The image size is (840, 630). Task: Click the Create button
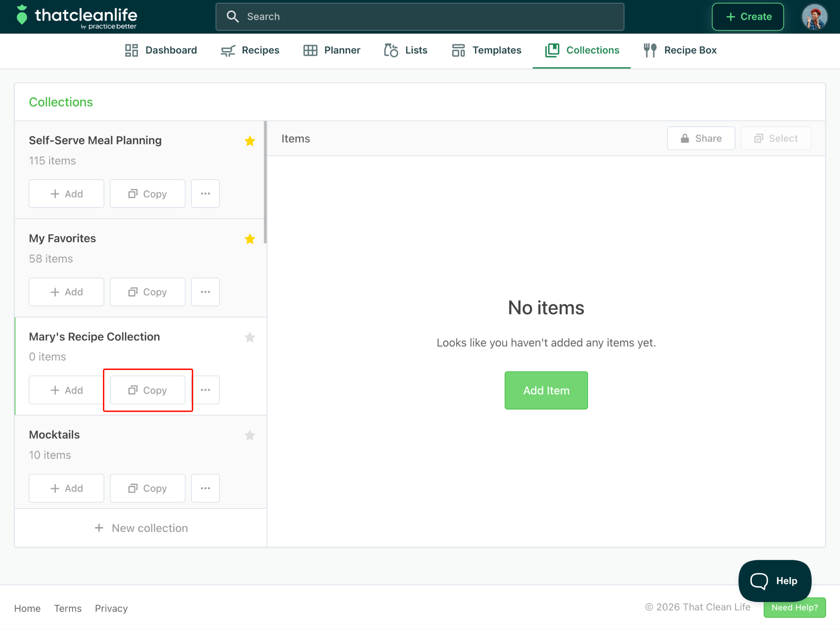coord(748,16)
